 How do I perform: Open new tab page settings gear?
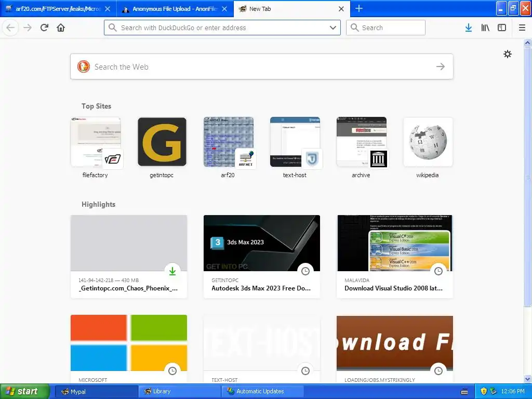pyautogui.click(x=508, y=54)
